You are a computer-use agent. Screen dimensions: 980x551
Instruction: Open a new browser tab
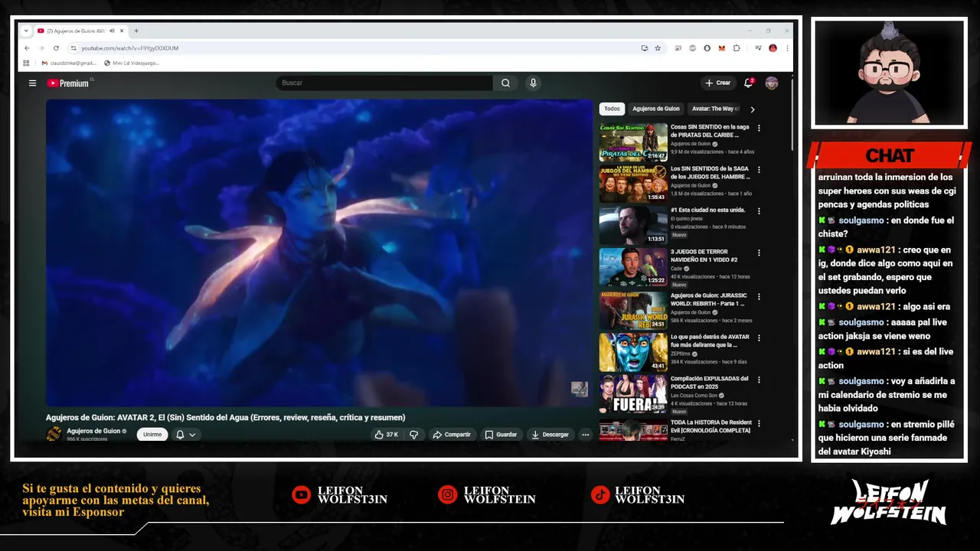(x=136, y=31)
